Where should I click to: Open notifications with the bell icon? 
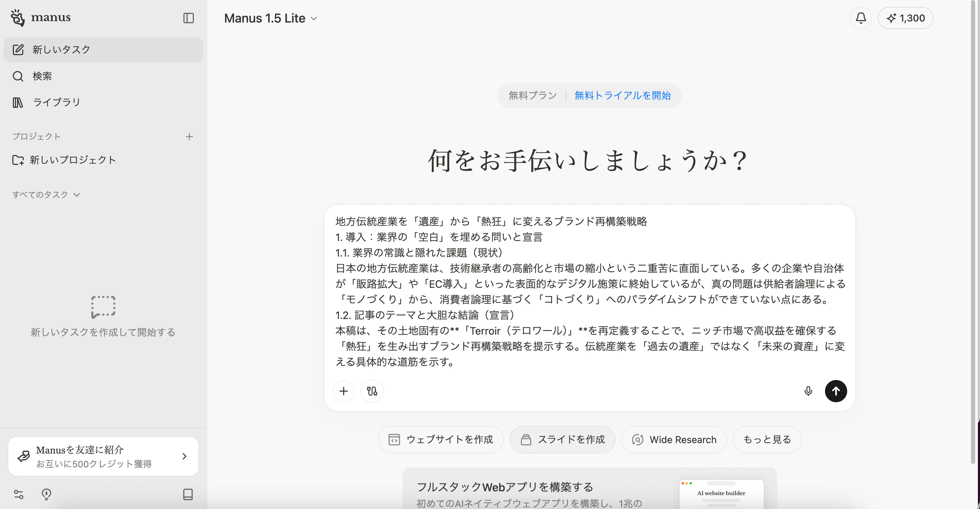coord(861,18)
